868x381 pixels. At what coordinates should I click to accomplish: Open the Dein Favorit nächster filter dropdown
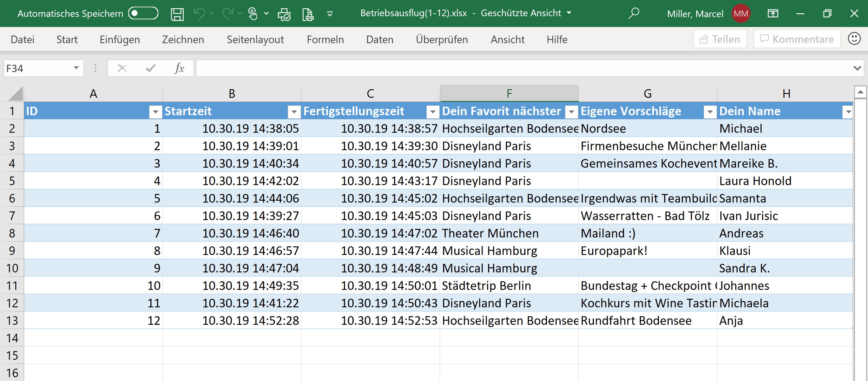tap(571, 112)
